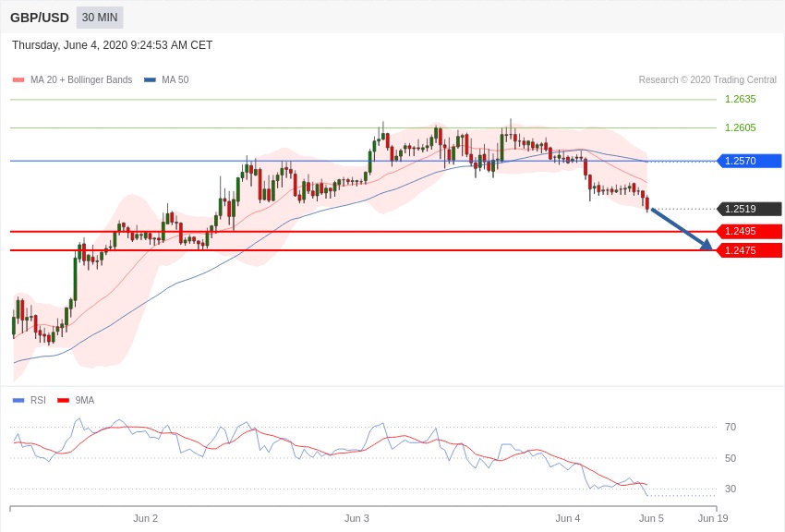Image resolution: width=785 pixels, height=532 pixels.
Task: Click the GBP/USD pair title
Action: coord(40,18)
